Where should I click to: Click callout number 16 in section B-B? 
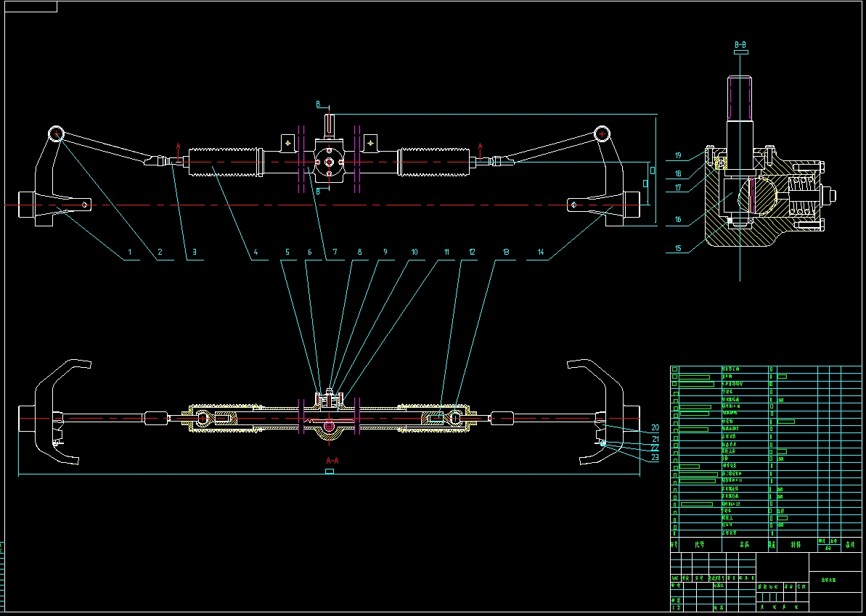click(678, 220)
